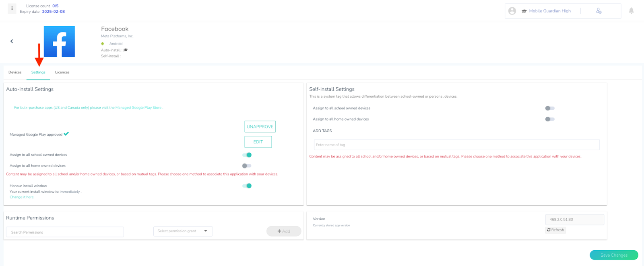Switch to the Settings tab
Viewport: 644px width, 266px height.
point(38,72)
